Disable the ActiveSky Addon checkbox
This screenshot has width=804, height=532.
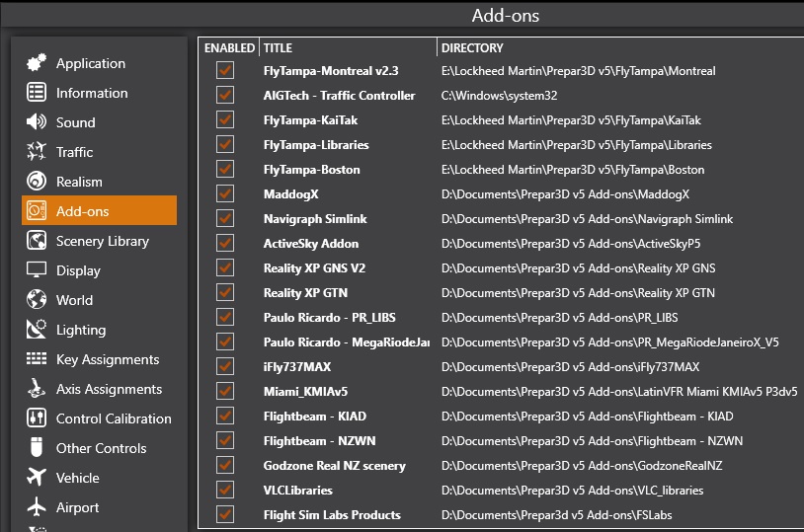point(224,243)
